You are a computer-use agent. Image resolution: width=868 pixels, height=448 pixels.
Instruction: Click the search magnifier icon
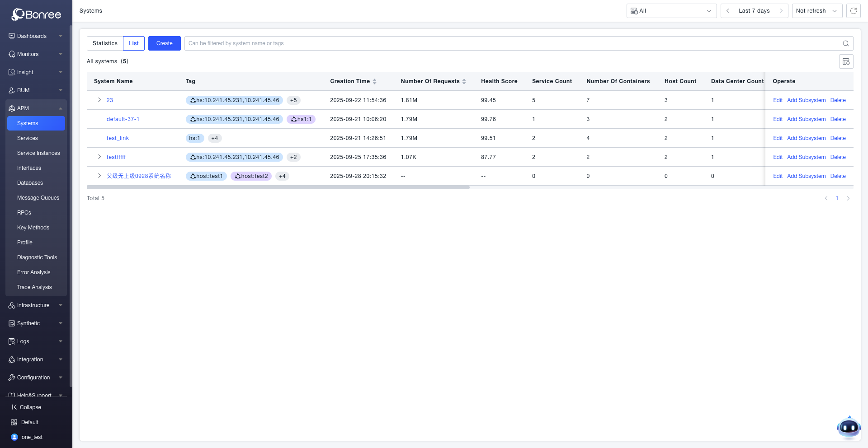(845, 43)
